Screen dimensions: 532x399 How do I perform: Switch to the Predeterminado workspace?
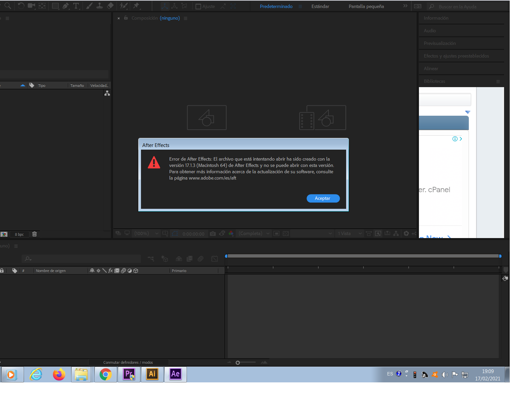coord(276,6)
